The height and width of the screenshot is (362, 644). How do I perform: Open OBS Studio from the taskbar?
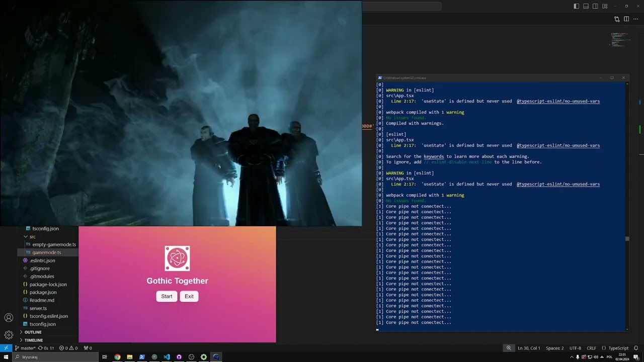(x=191, y=357)
